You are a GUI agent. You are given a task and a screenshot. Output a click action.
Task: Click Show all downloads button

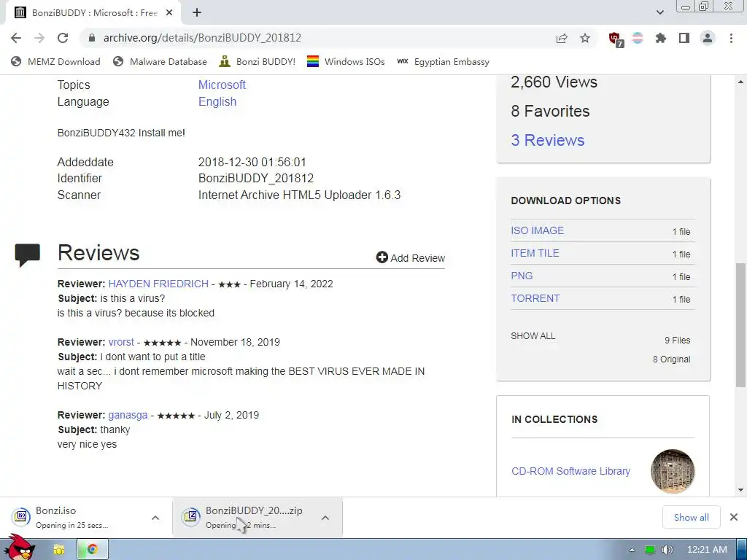point(692,517)
